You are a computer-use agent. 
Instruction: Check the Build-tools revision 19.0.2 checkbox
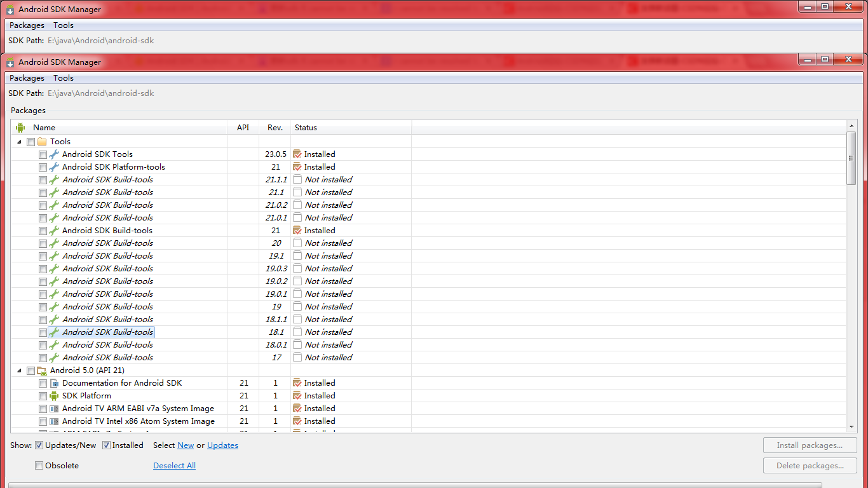[43, 281]
